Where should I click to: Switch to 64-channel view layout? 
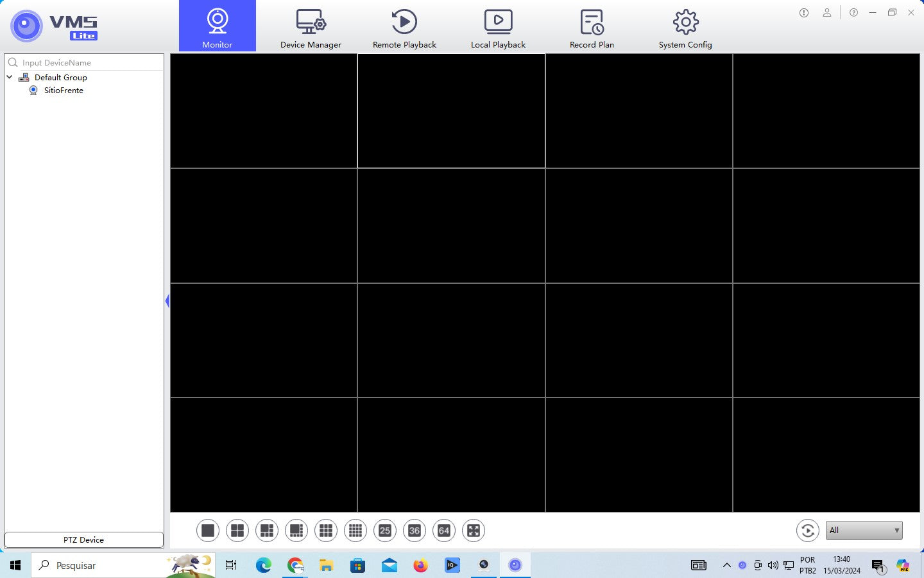pos(444,530)
